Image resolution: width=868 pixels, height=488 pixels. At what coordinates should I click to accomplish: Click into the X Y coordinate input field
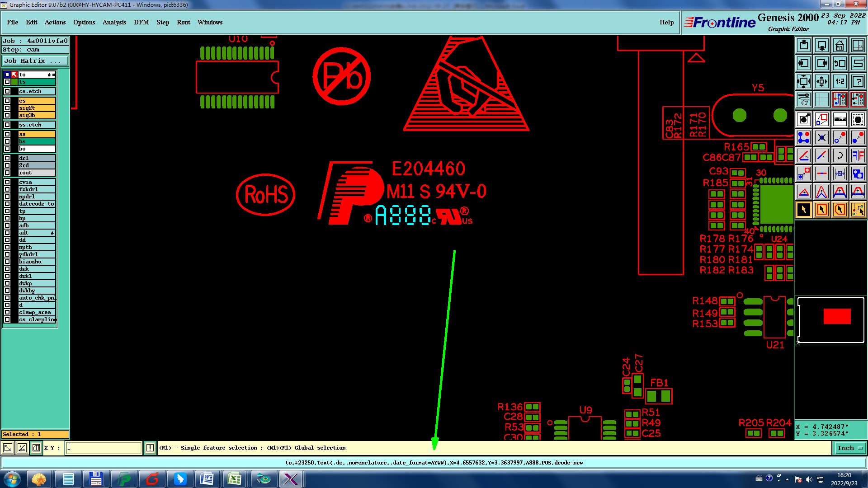coord(104,448)
